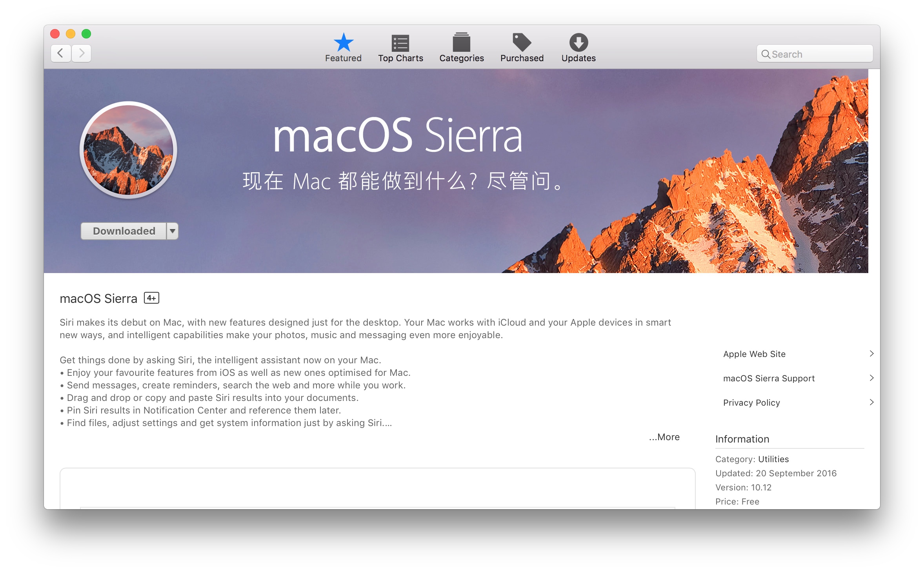924x572 pixels.
Task: Click the macOS Sierra title heading
Action: (x=98, y=299)
